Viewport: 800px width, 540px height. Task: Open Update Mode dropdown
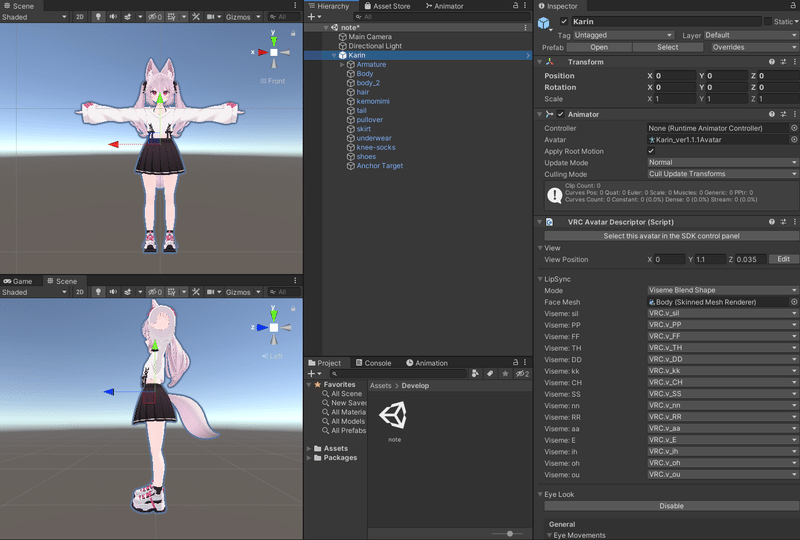(x=722, y=162)
